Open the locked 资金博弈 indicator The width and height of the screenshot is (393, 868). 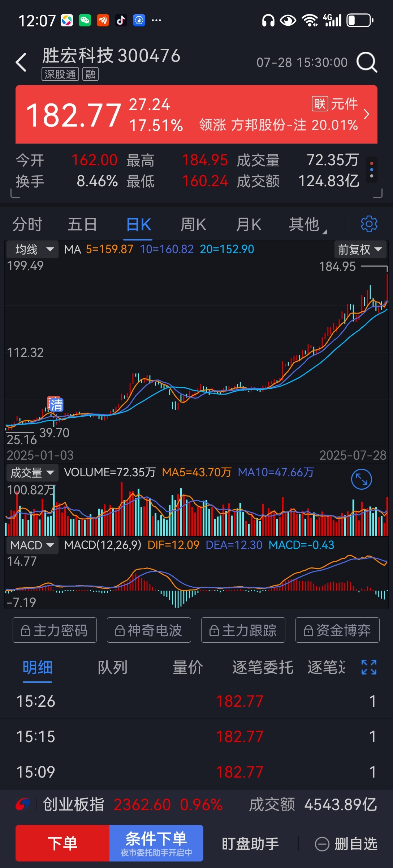(x=337, y=630)
